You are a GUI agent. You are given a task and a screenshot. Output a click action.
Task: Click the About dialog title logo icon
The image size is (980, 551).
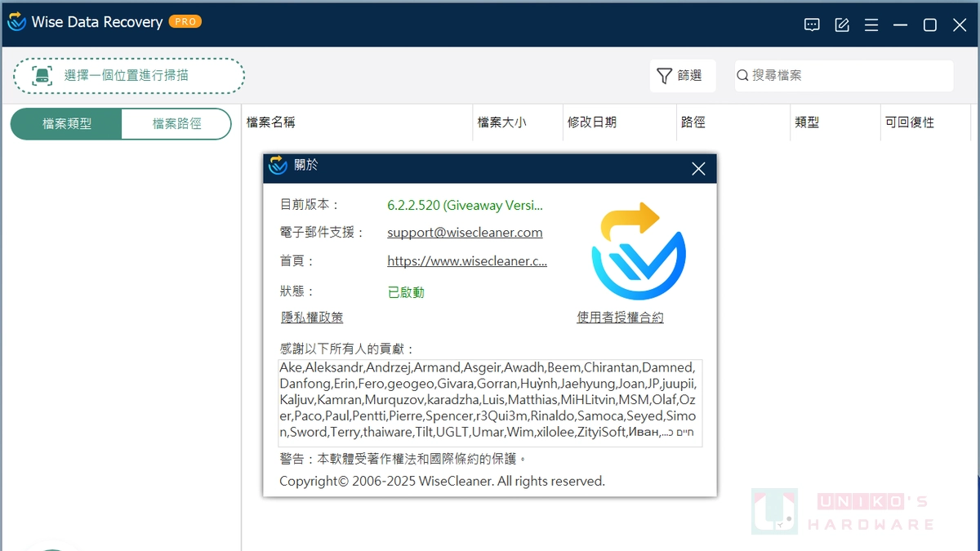tap(278, 165)
